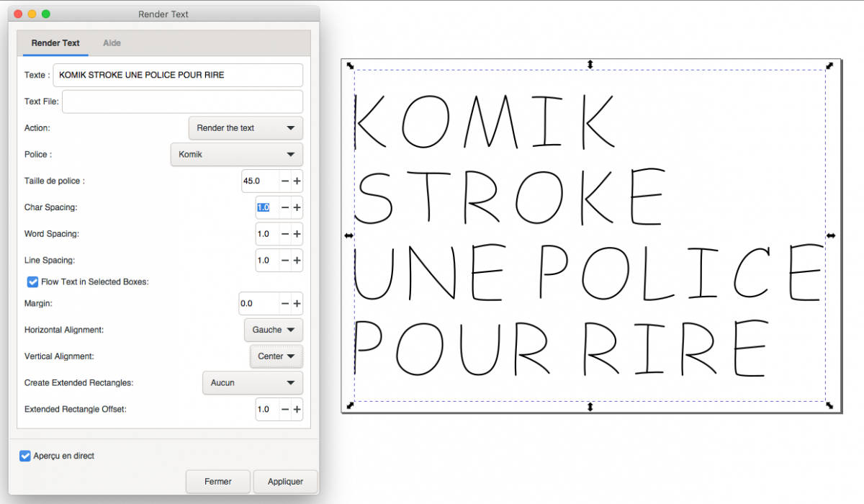
Task: Decrease Char Spacing with minus button
Action: [x=285, y=207]
